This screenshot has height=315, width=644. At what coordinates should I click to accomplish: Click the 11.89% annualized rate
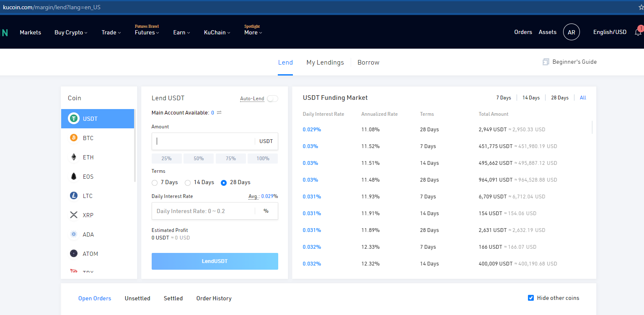[x=370, y=230]
